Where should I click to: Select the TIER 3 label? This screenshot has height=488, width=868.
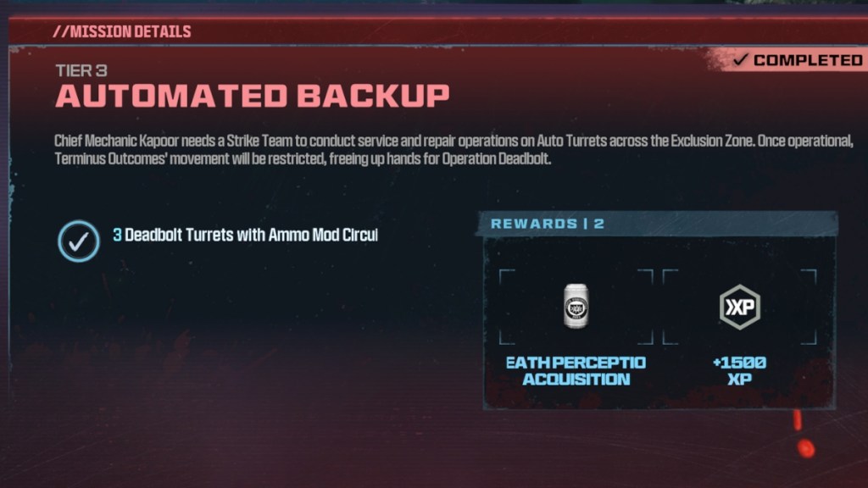81,71
